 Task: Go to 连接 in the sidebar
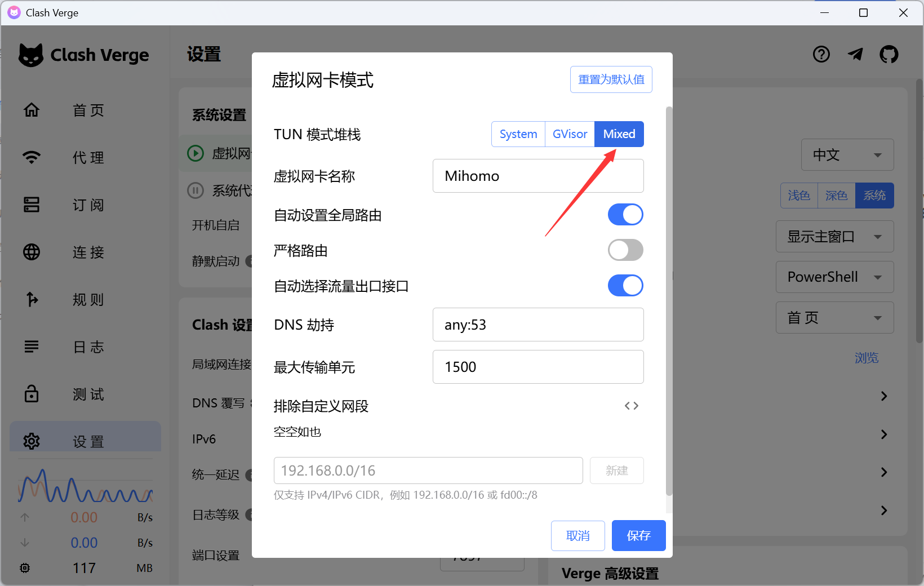point(88,252)
